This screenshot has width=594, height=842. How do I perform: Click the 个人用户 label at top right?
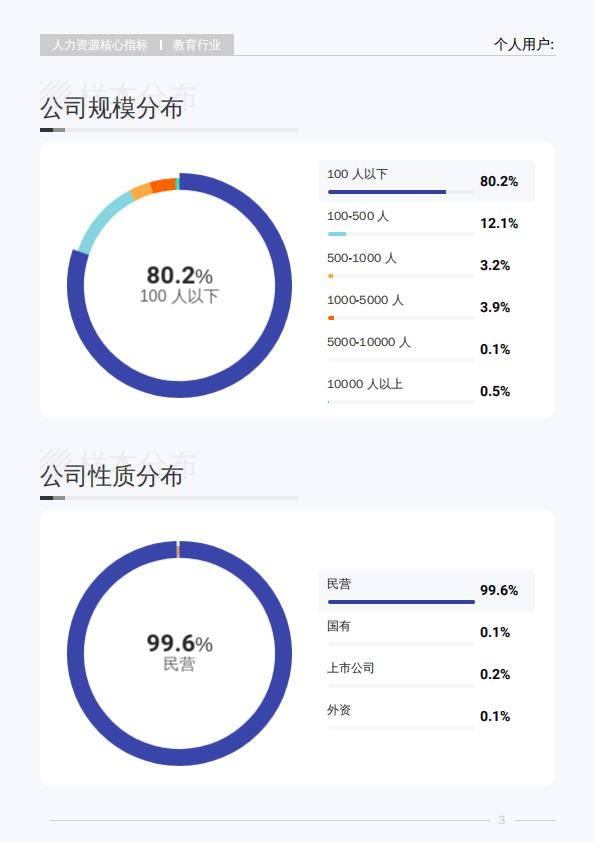coord(524,44)
